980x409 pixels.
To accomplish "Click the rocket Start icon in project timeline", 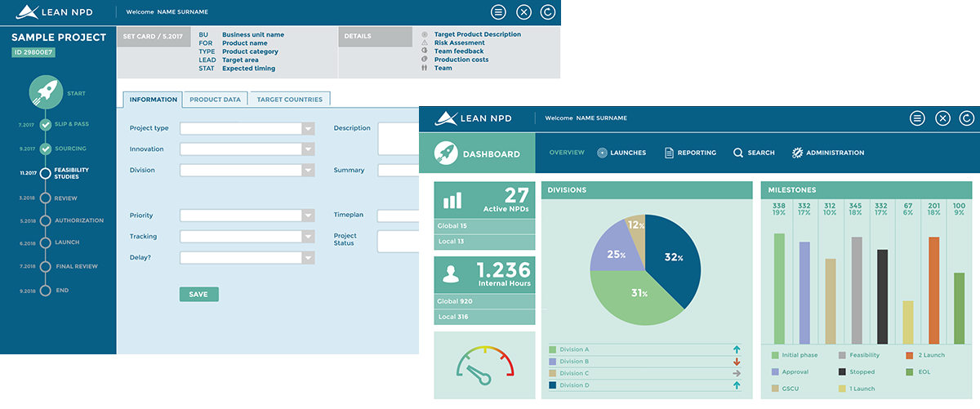I will click(46, 92).
